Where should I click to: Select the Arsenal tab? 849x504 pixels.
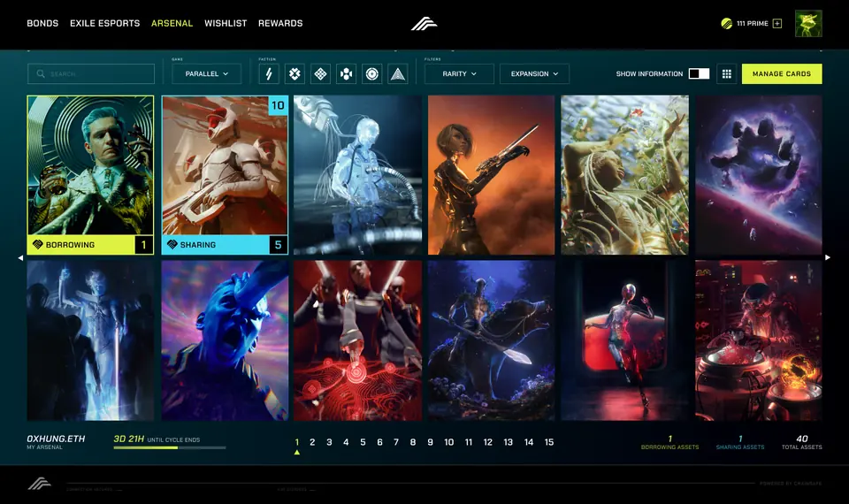172,23
